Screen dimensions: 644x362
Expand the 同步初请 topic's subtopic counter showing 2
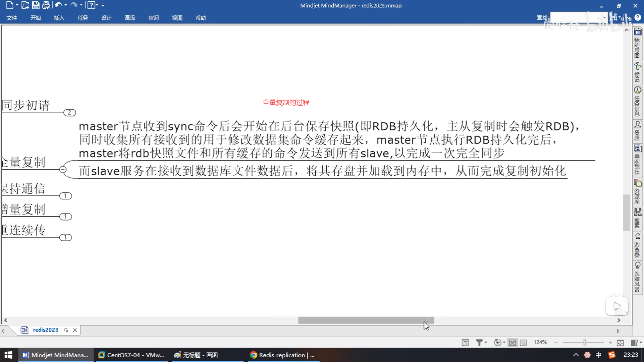tap(69, 113)
